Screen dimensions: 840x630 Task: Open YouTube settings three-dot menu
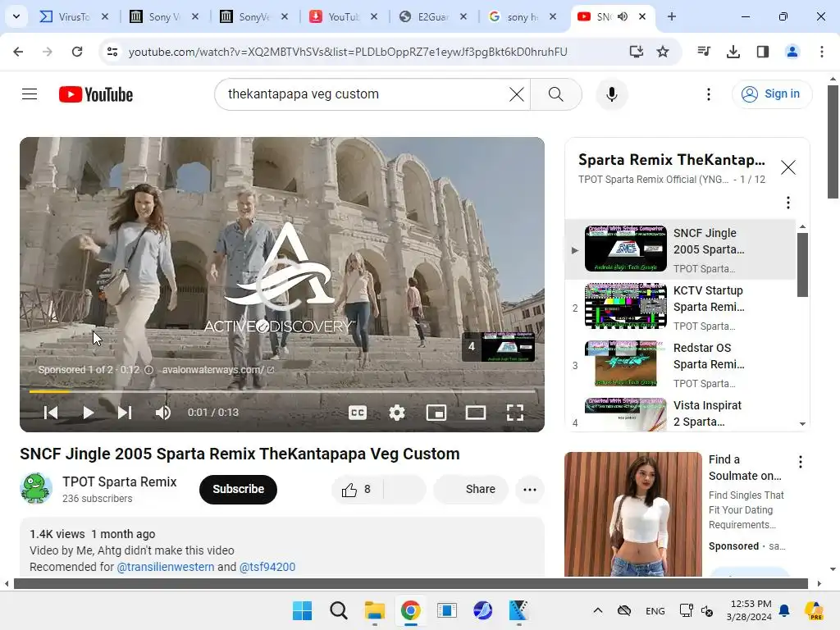[x=709, y=94]
